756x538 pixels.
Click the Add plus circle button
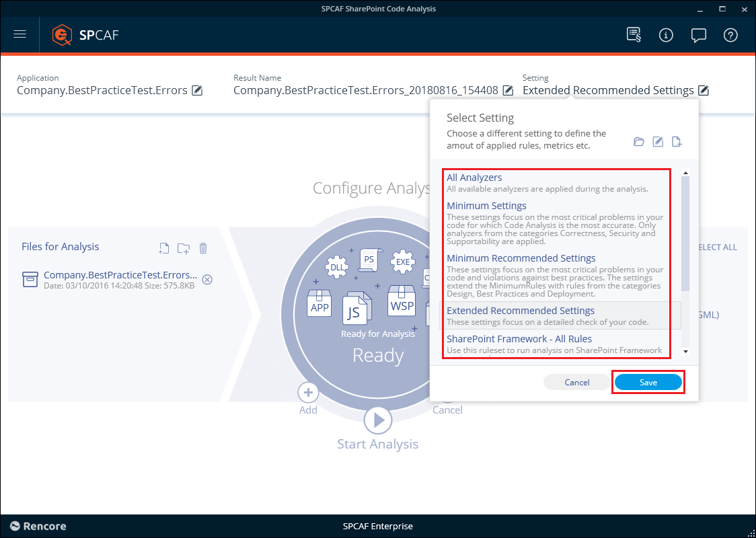point(308,393)
